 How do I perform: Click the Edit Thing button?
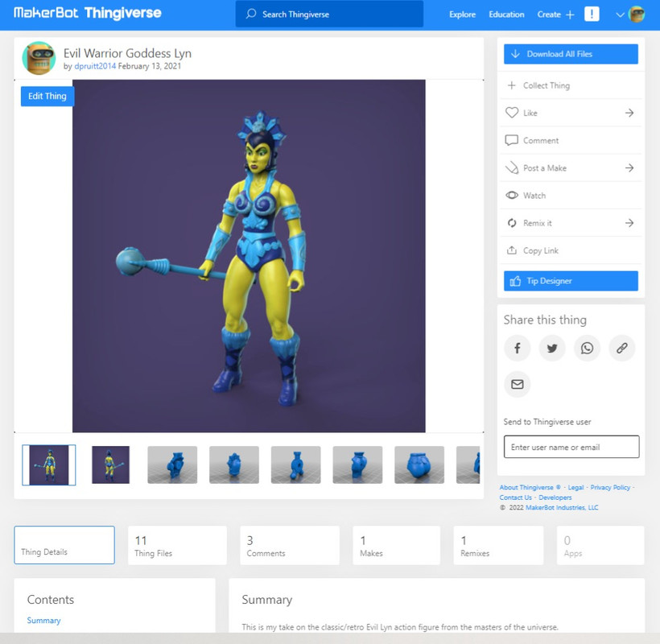click(x=47, y=96)
